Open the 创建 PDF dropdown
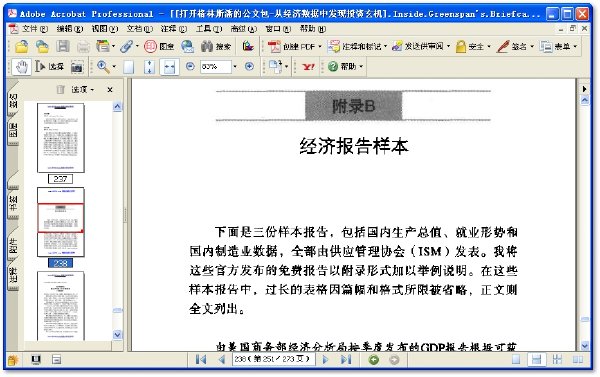 pos(295,46)
